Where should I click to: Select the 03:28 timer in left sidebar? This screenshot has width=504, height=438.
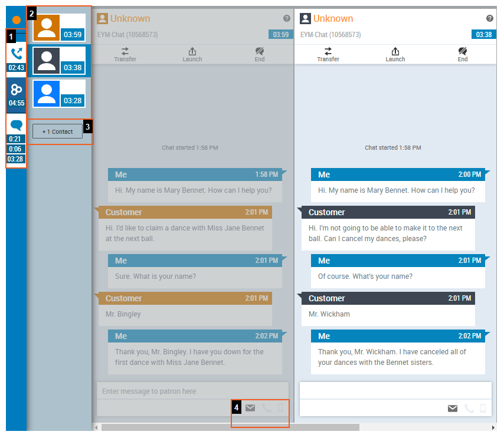coord(15,159)
